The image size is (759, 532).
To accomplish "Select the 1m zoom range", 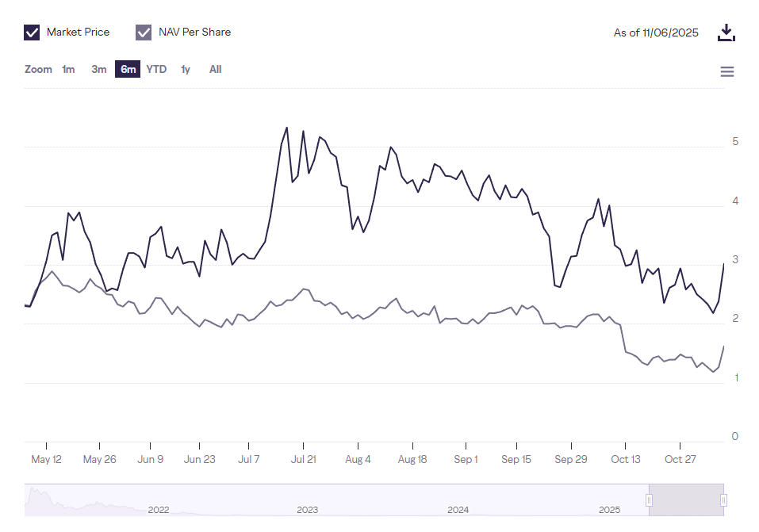I will coord(68,69).
